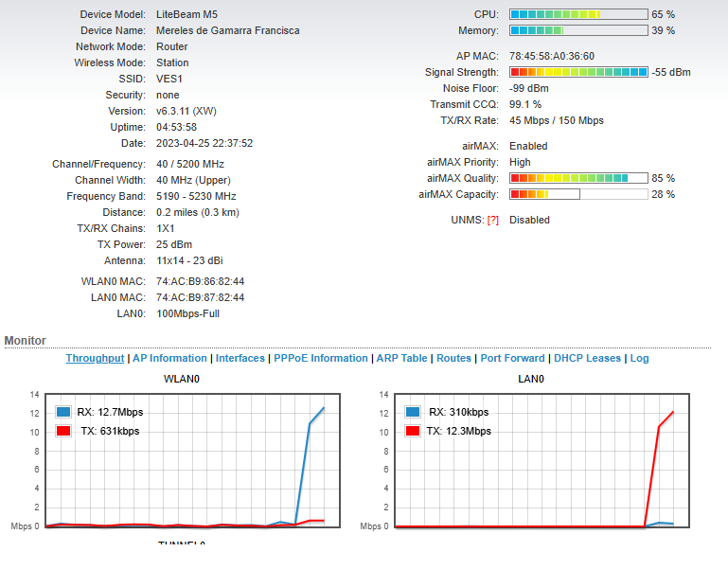The height and width of the screenshot is (570, 728).
Task: Show the DHCP Leases list
Action: pyautogui.click(x=587, y=359)
